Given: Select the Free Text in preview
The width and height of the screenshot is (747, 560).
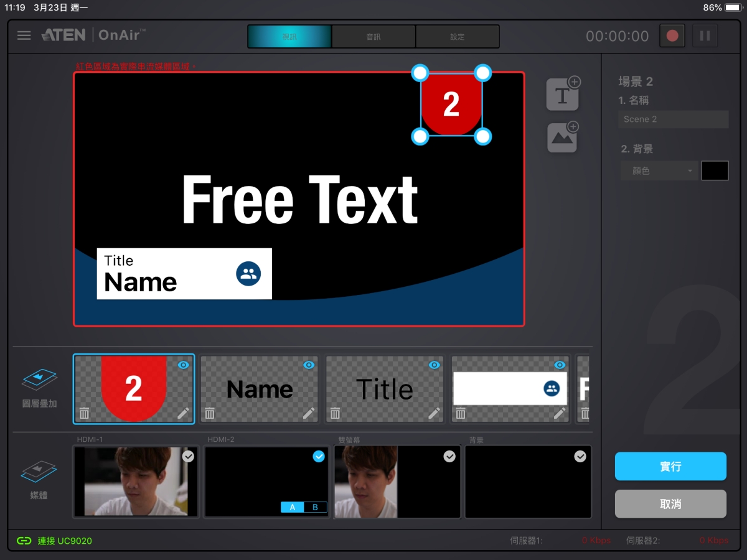Looking at the screenshot, I should [299, 199].
